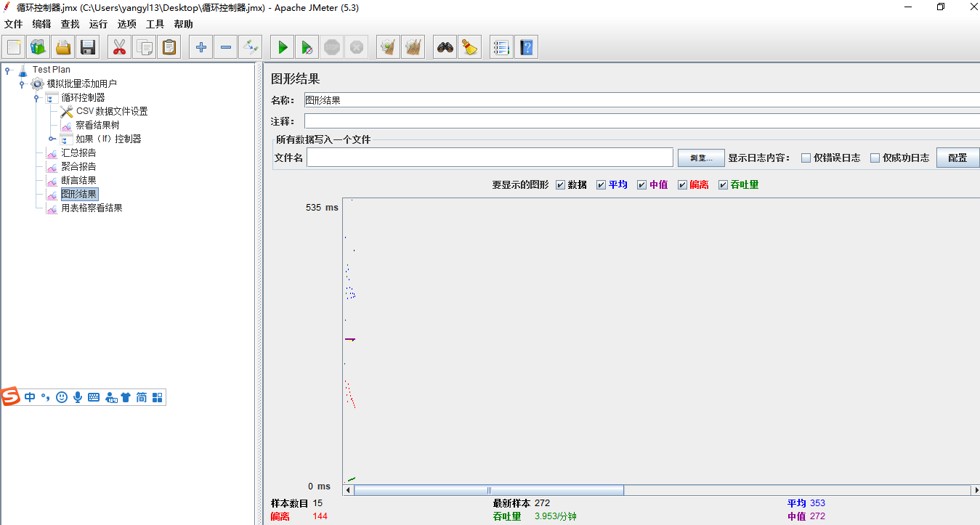Save the test plan with floppy disk icon
The height and width of the screenshot is (525, 980).
point(87,46)
